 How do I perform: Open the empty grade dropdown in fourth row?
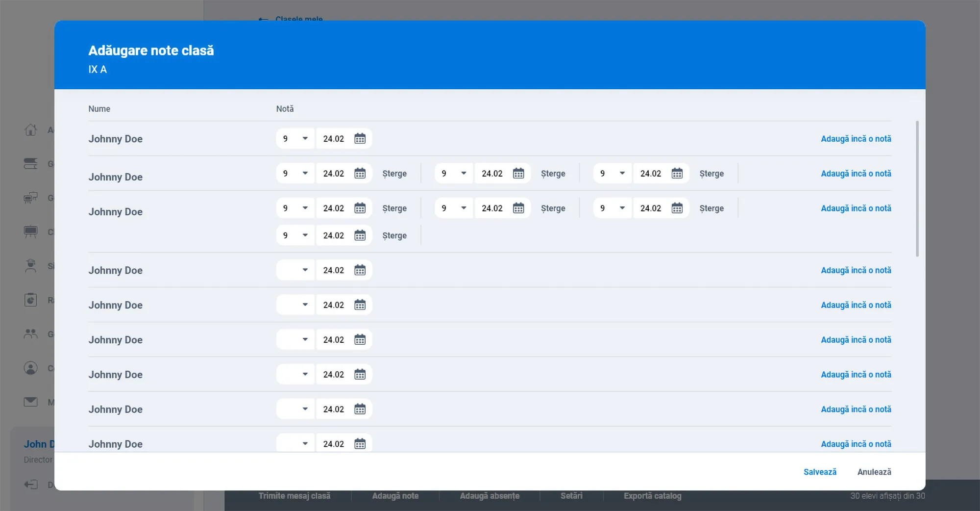305,270
